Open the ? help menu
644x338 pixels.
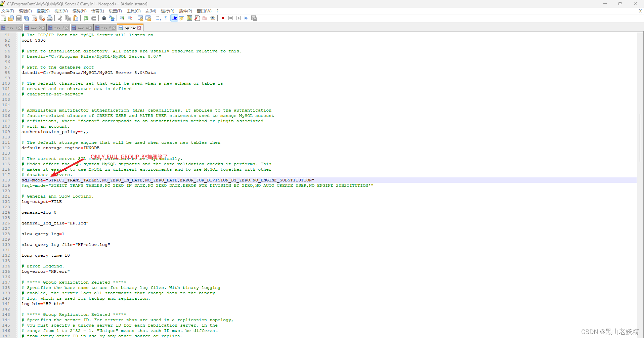pyautogui.click(x=217, y=11)
